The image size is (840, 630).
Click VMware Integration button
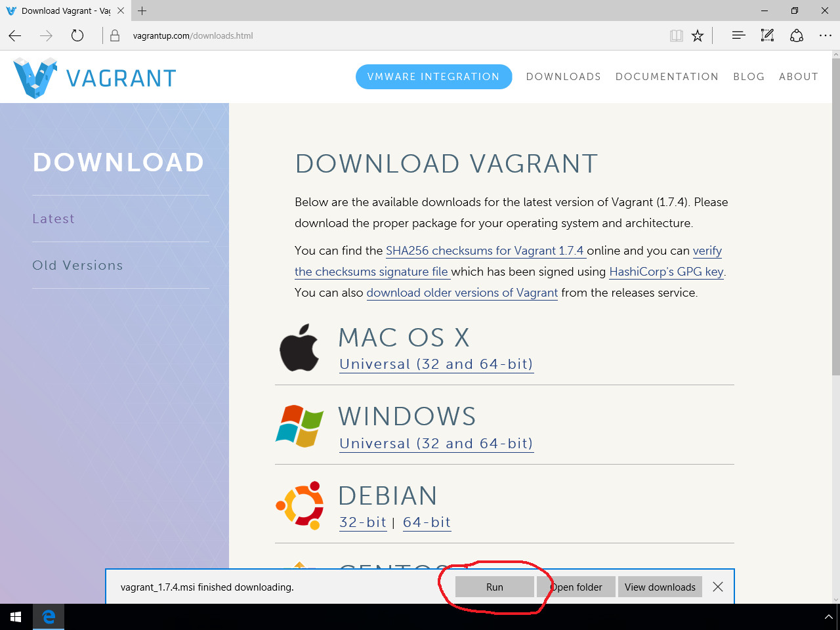tap(434, 77)
